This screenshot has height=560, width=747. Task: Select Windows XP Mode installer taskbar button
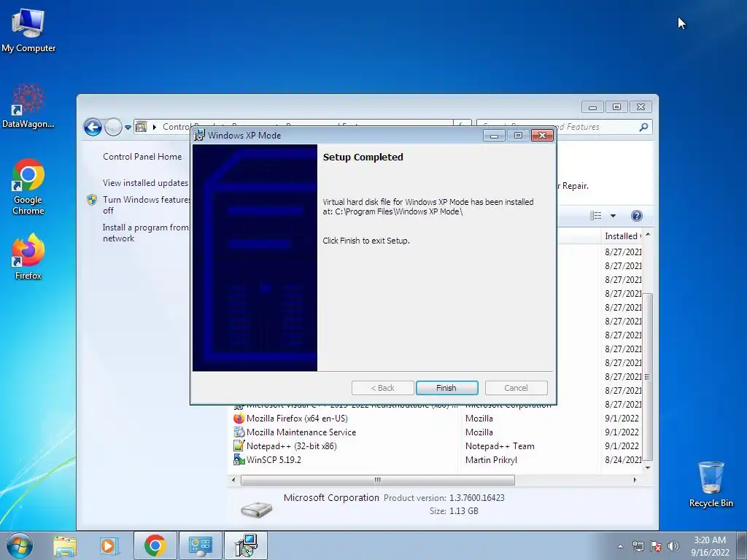point(246,545)
